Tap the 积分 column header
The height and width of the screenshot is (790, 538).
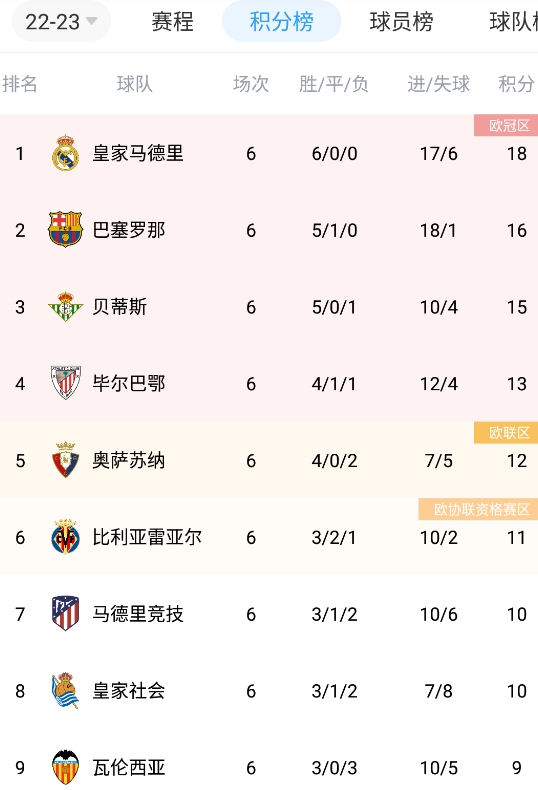[516, 84]
